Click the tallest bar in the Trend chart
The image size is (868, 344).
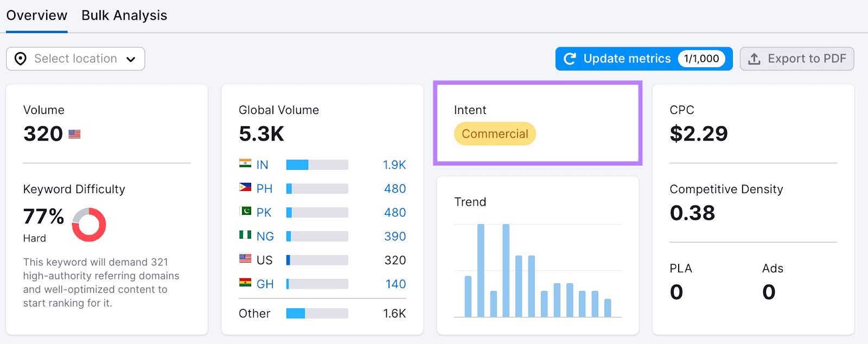[481, 270]
